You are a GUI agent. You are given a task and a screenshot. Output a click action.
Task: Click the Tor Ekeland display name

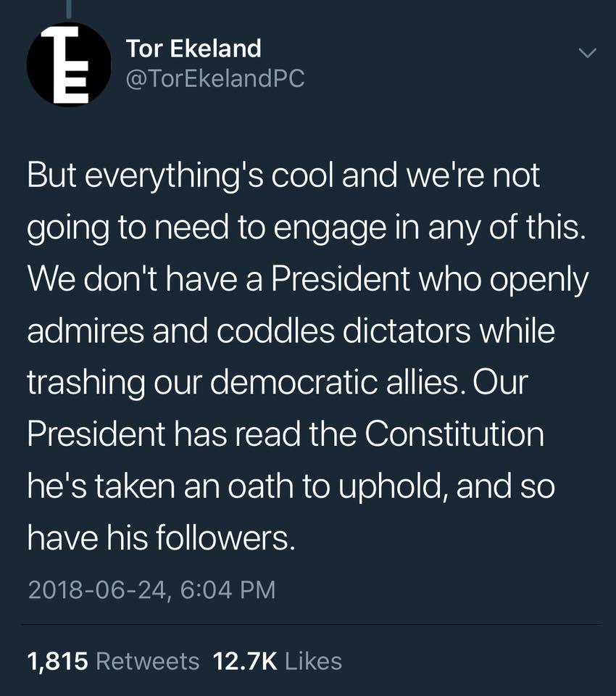pyautogui.click(x=193, y=49)
